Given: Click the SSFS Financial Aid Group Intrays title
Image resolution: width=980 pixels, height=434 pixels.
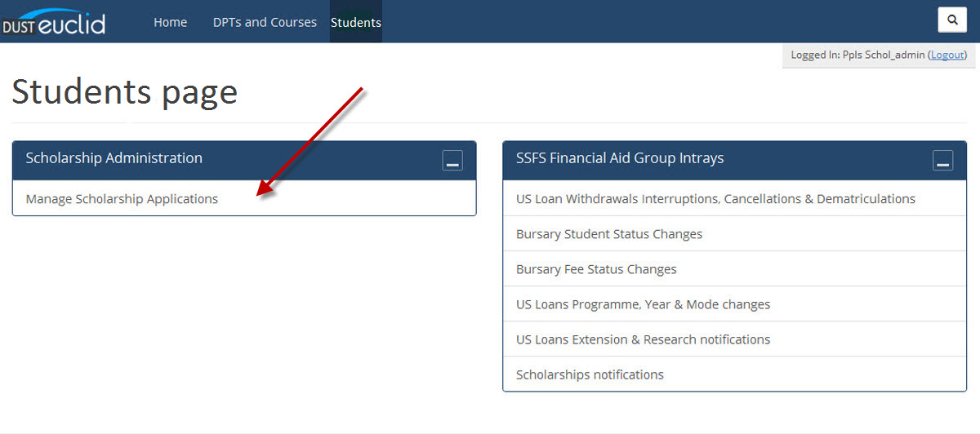Looking at the screenshot, I should (620, 158).
